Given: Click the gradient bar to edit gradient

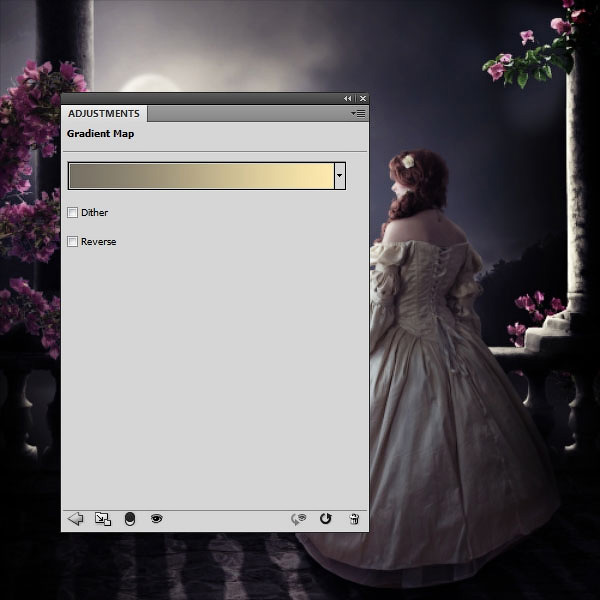Looking at the screenshot, I should pos(202,176).
